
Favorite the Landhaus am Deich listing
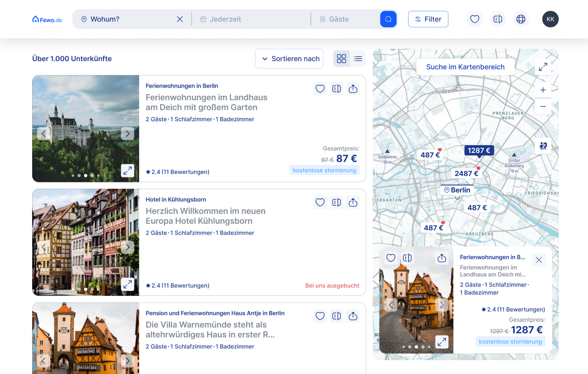(320, 88)
